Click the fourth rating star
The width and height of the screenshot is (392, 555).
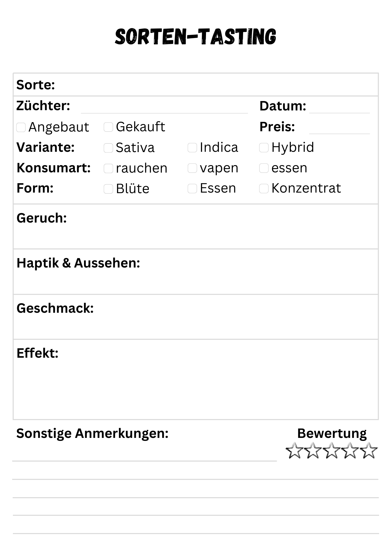350,451
